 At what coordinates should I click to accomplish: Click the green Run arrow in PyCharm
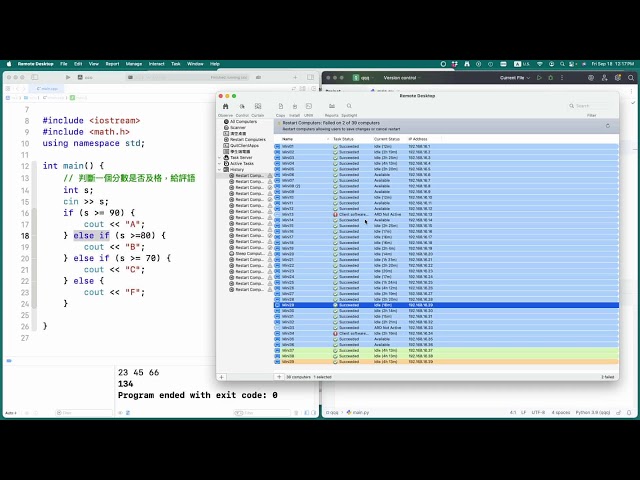pyautogui.click(x=539, y=78)
